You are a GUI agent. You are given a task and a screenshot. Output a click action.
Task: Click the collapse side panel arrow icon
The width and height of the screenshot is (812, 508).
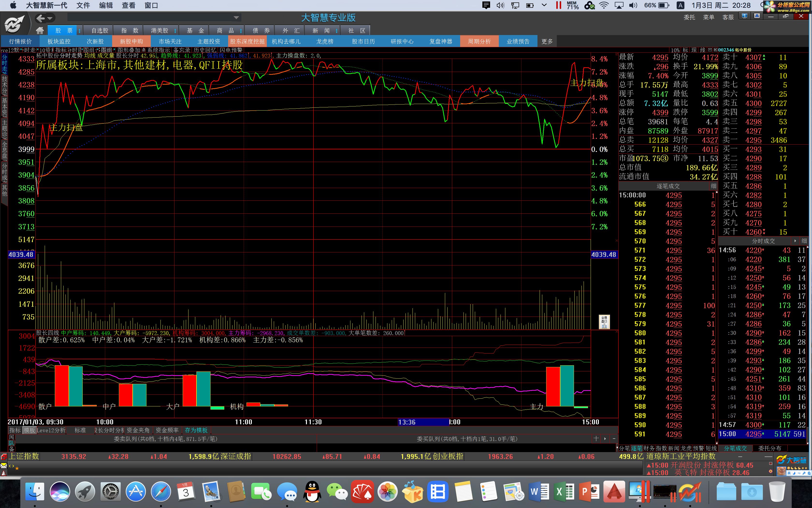[x=715, y=50]
